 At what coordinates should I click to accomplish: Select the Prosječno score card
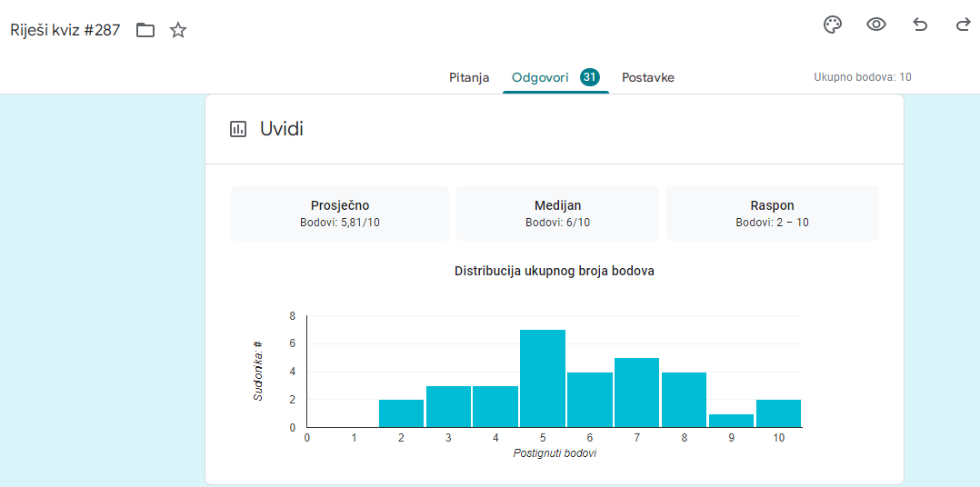tap(340, 214)
